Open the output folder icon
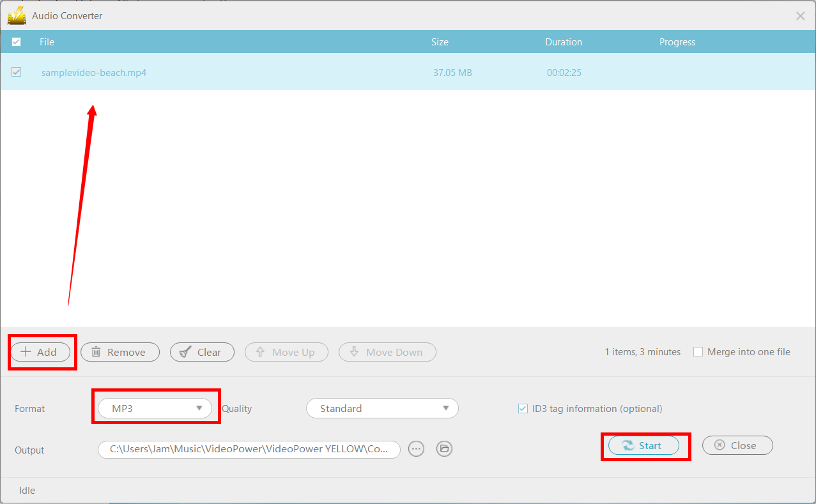Image resolution: width=816 pixels, height=504 pixels. coord(444,449)
